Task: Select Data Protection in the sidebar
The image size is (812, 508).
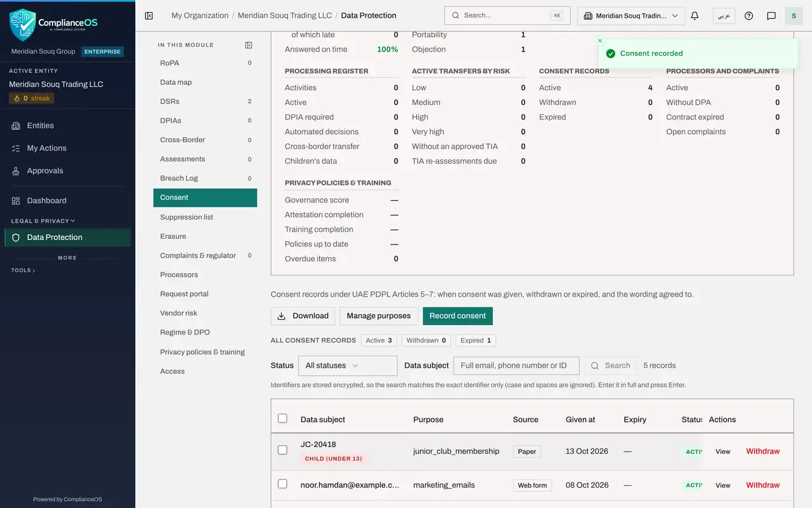Action: [67, 237]
